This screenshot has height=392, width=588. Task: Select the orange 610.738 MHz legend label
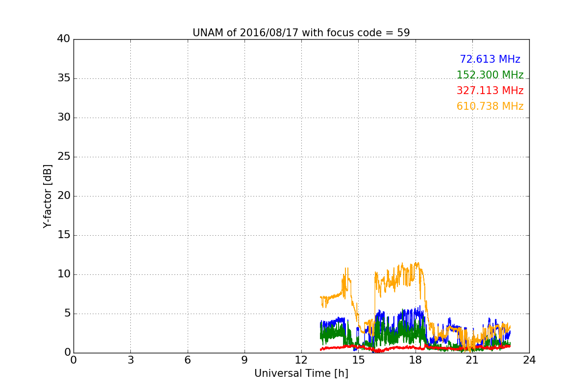(490, 106)
